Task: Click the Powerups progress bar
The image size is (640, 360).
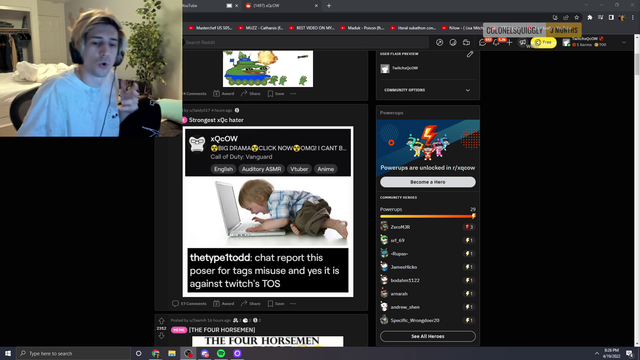Action: point(427,216)
